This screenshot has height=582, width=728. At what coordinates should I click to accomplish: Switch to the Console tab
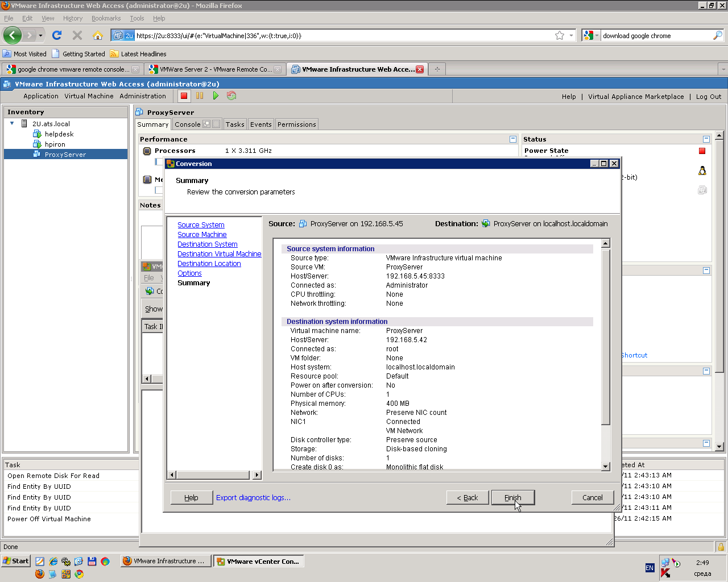tap(188, 124)
